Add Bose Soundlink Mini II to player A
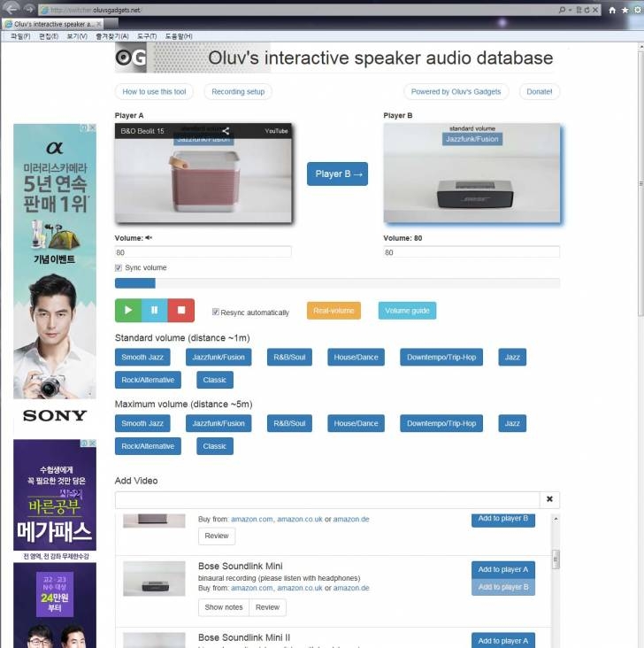644x648 pixels. (x=503, y=640)
